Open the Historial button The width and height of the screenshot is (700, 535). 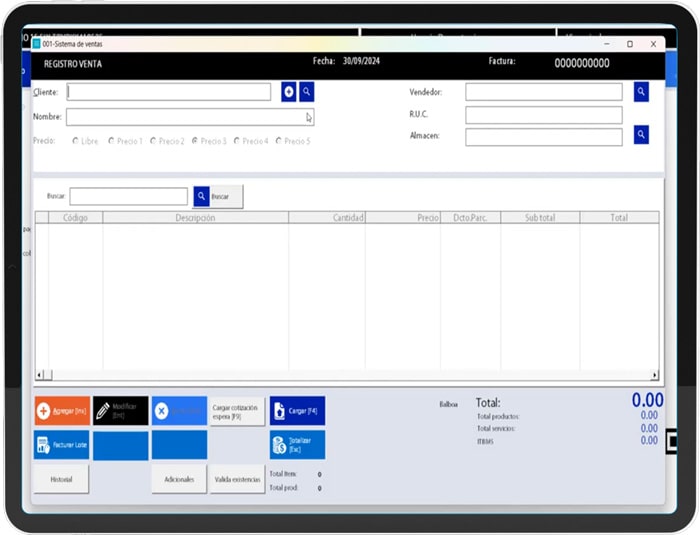click(61, 479)
